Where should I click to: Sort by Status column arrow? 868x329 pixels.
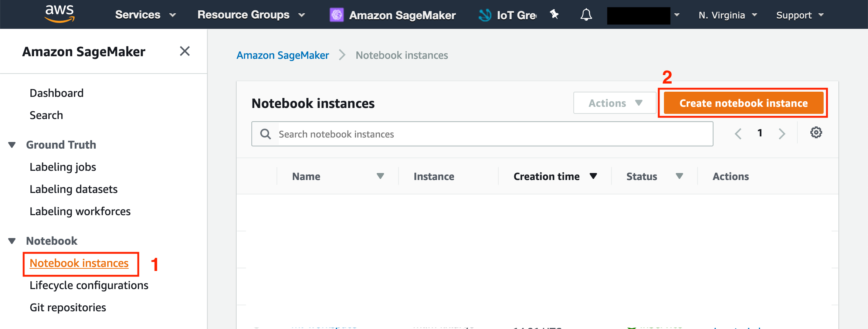point(679,176)
